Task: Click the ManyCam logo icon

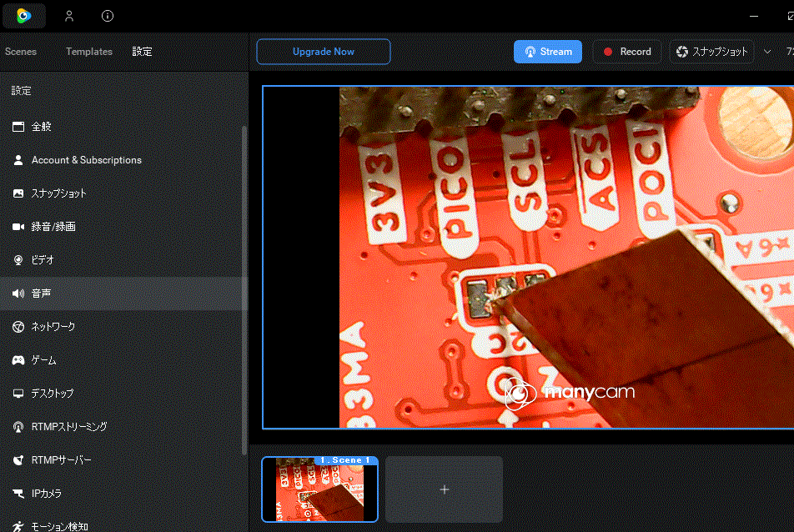Action: tap(23, 16)
